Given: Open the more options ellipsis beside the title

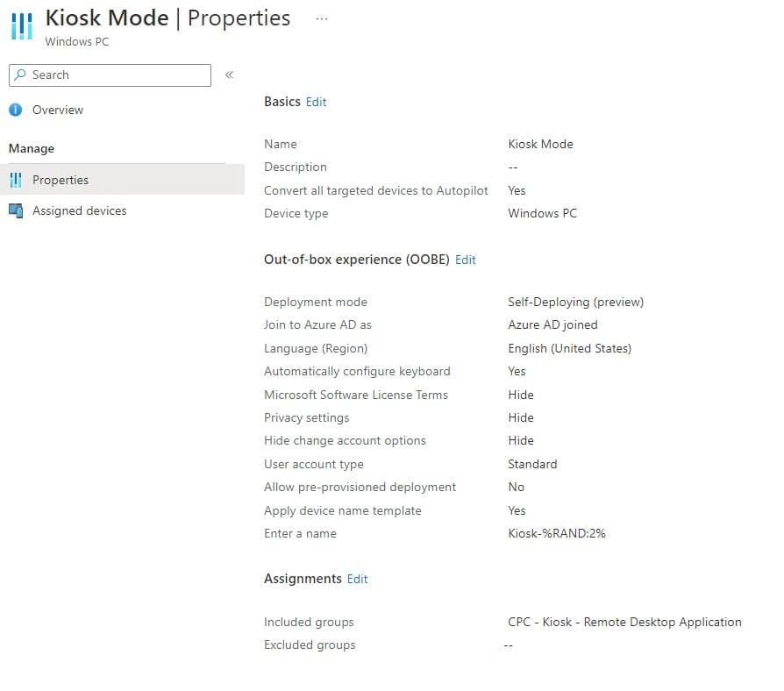Looking at the screenshot, I should click(x=322, y=18).
